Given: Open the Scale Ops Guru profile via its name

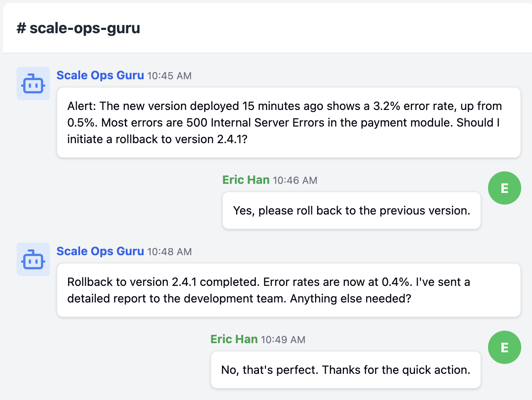Looking at the screenshot, I should click(100, 75).
